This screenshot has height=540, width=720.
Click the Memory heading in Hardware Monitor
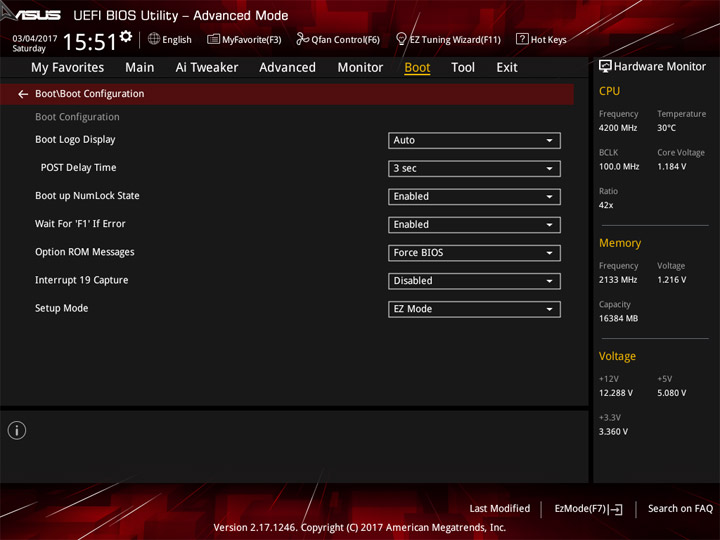(620, 243)
